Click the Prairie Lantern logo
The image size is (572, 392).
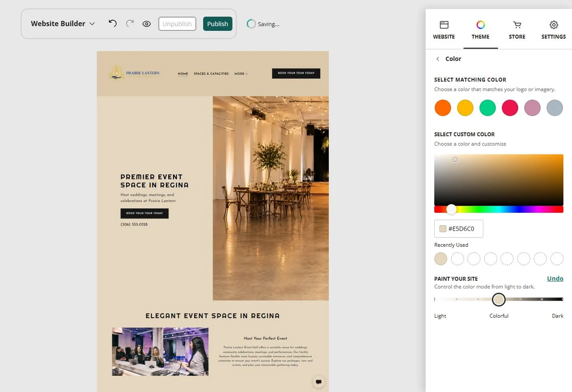tap(134, 73)
